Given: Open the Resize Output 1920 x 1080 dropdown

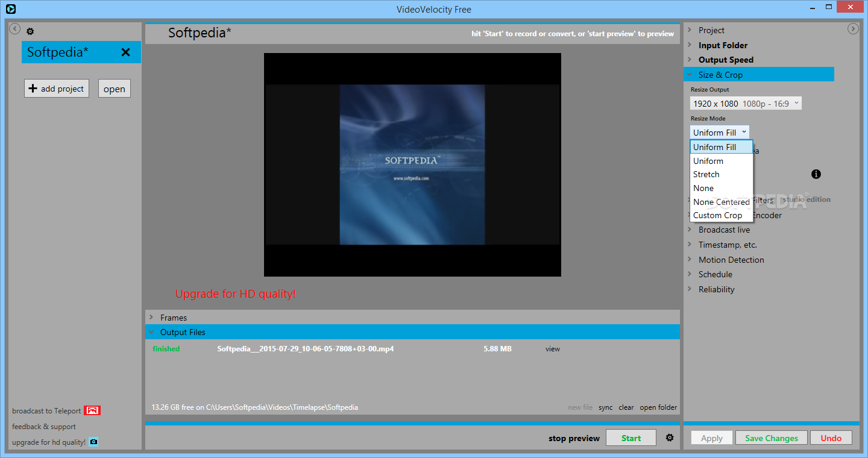Looking at the screenshot, I should tap(746, 104).
